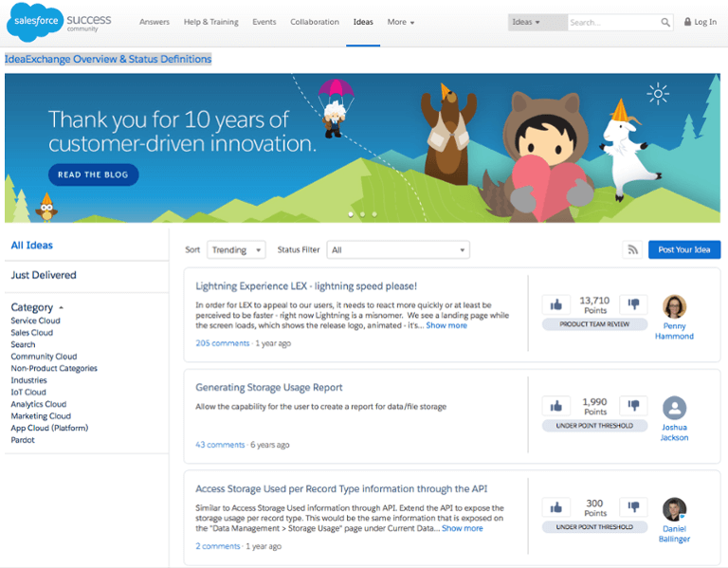
Task: Click the PRODUCT TEAM REVIEW status badge
Action: click(x=594, y=324)
